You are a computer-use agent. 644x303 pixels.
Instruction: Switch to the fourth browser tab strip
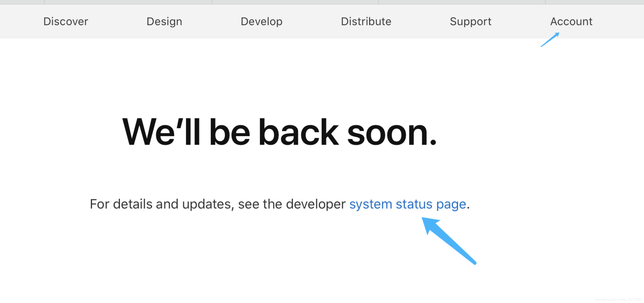pyautogui.click(x=462, y=2)
